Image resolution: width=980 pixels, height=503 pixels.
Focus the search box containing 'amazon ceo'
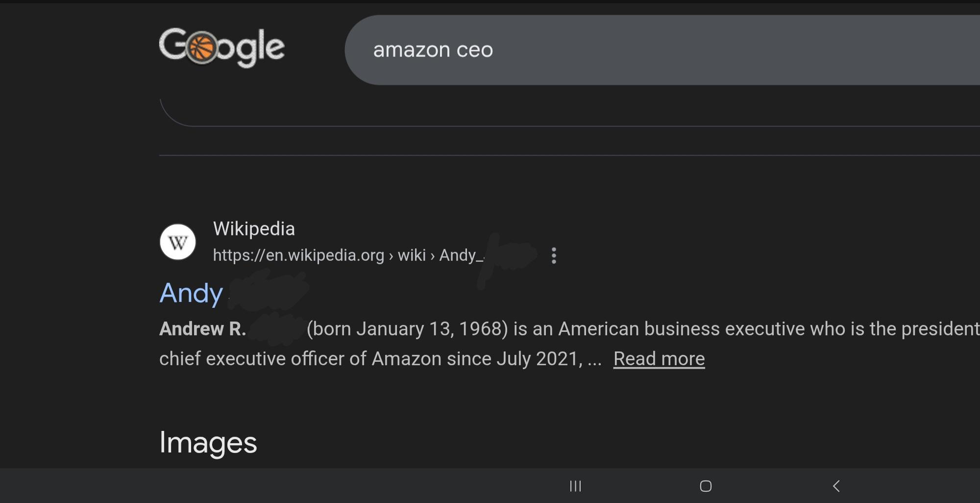[x=637, y=50]
